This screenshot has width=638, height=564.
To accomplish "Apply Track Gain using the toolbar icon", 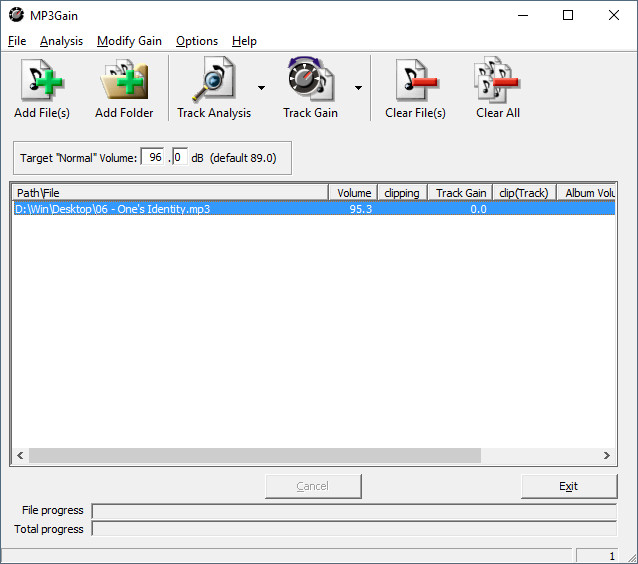I will coord(310,80).
